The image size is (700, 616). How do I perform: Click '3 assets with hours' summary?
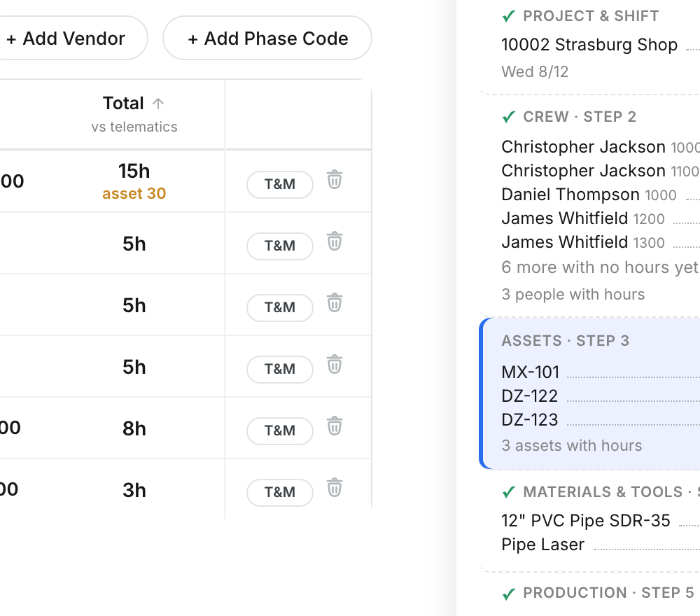click(572, 445)
